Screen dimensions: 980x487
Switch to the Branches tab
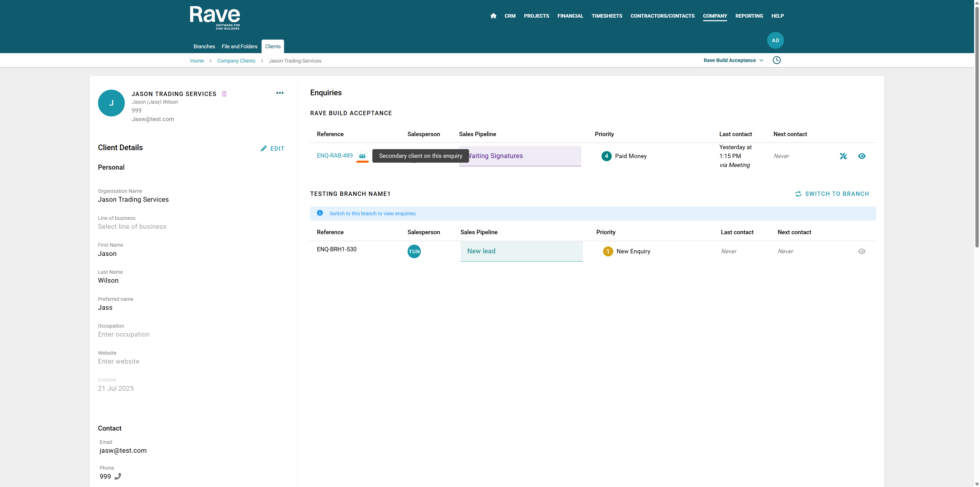click(x=204, y=46)
